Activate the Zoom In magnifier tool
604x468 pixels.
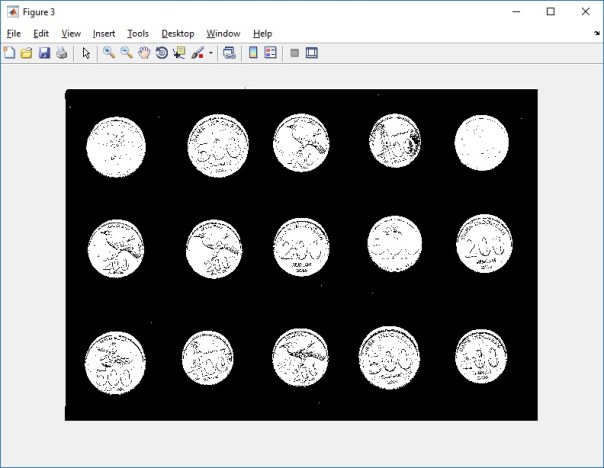click(109, 53)
